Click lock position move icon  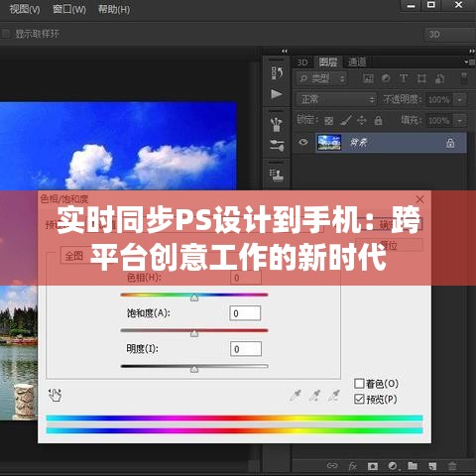[x=362, y=120]
